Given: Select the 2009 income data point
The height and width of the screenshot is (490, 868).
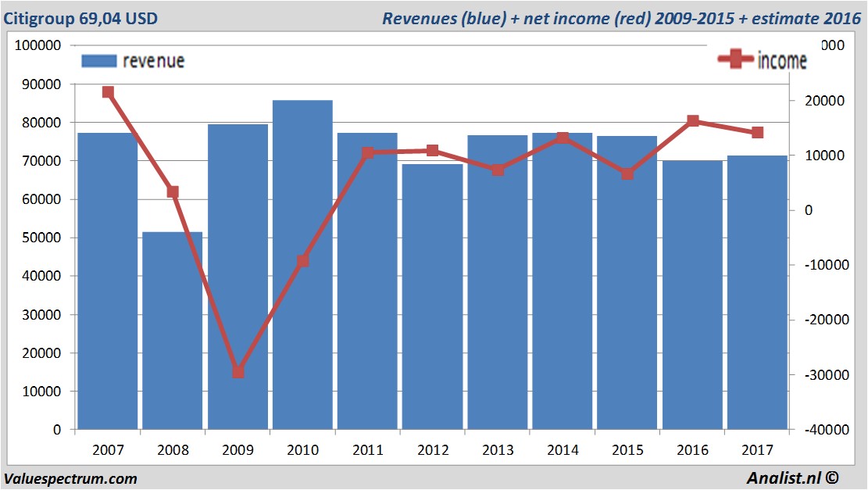Looking at the screenshot, I should 238,371.
